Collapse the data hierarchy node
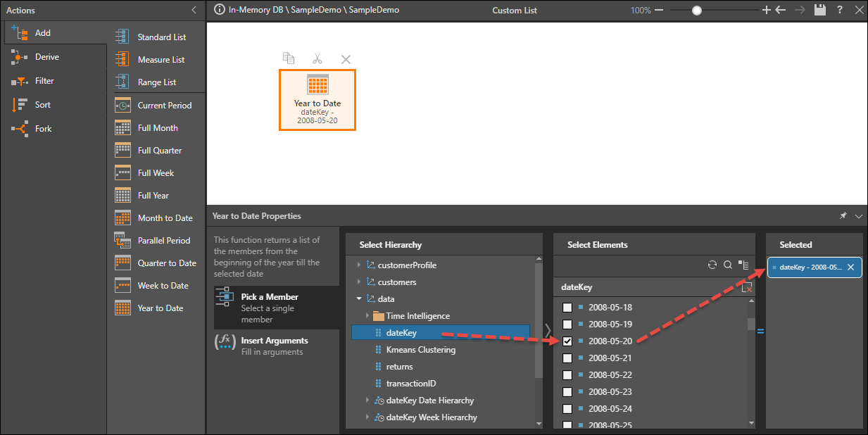Image resolution: width=868 pixels, height=435 pixels. (359, 299)
